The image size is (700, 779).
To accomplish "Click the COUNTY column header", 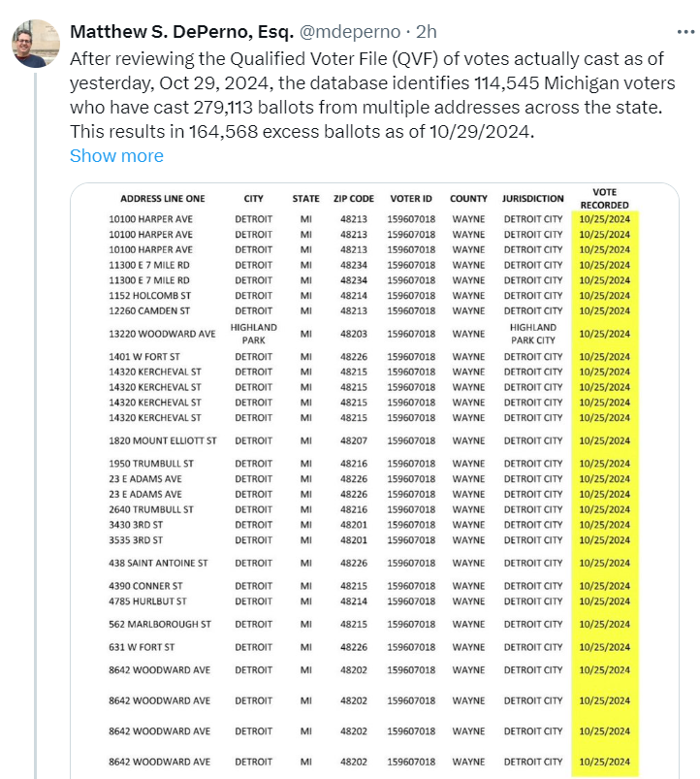I will 468,199.
